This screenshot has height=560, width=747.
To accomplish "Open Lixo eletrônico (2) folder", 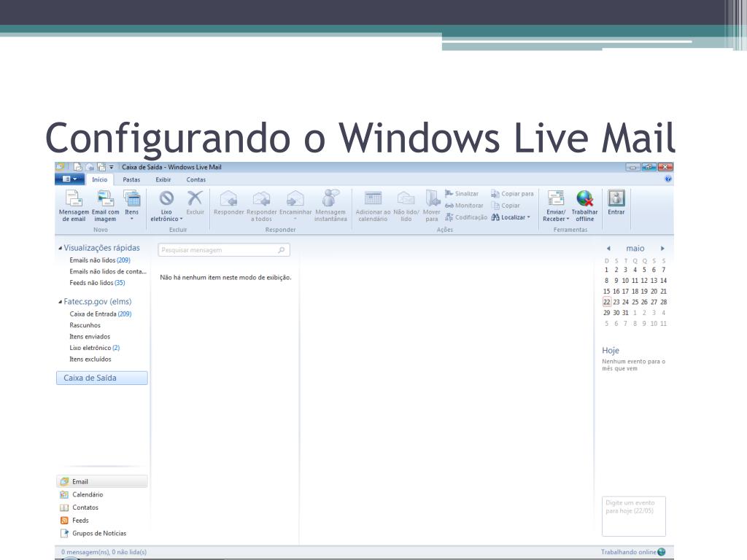I will tap(94, 348).
